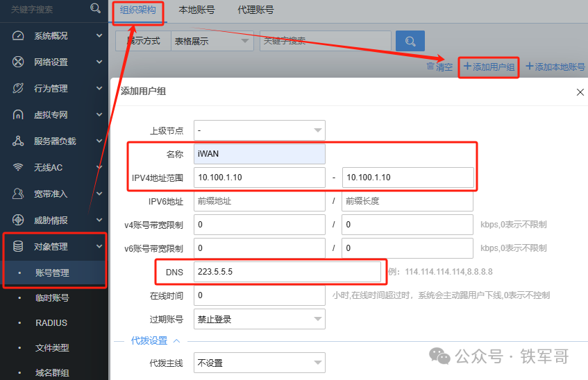Click the blue search button
Image resolution: width=588 pixels, height=380 pixels.
[410, 41]
